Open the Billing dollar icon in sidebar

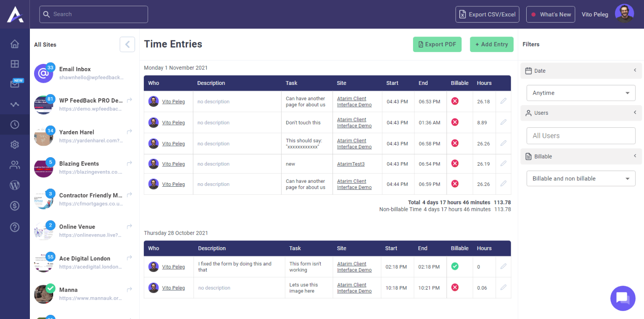[15, 206]
